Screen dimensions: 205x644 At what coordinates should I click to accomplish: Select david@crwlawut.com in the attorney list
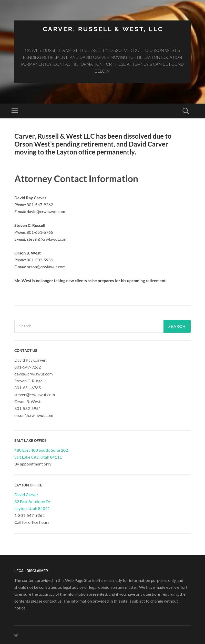46,212
